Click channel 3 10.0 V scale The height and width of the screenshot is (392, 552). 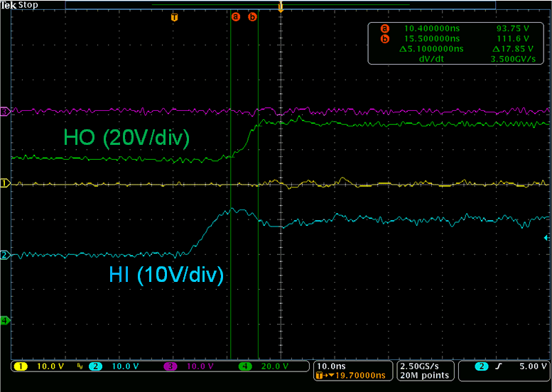click(200, 366)
